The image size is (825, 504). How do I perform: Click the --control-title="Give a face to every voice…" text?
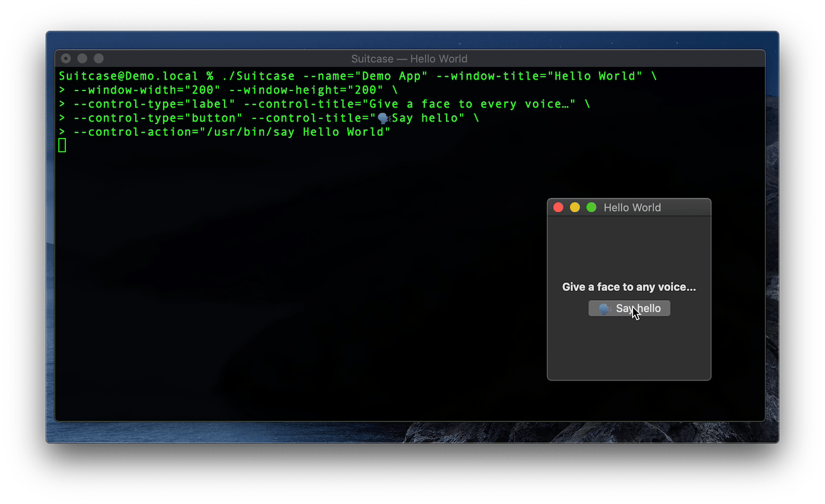point(410,104)
